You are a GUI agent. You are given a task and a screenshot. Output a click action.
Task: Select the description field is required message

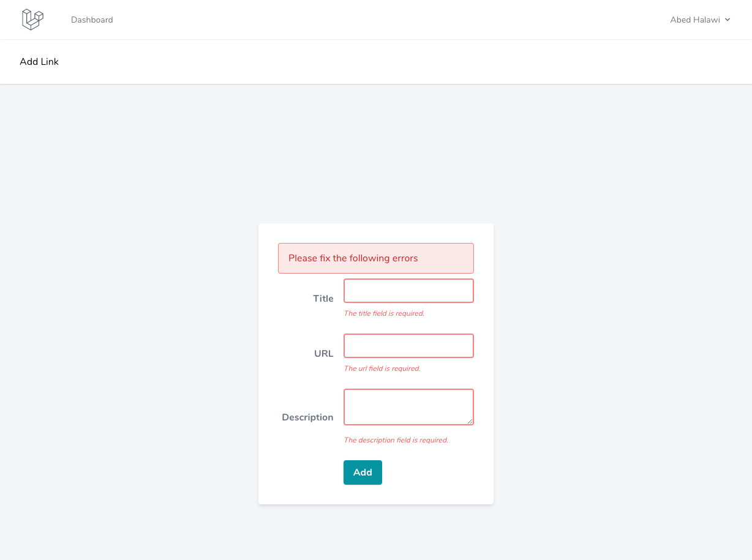pyautogui.click(x=396, y=439)
